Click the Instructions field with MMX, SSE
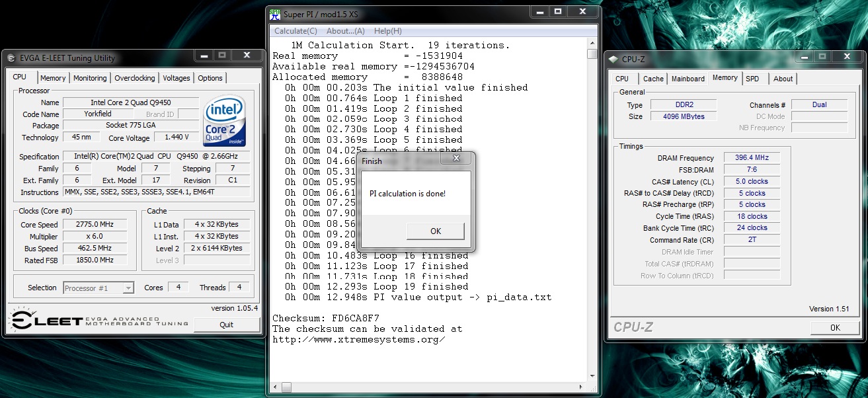The image size is (868, 398). click(156, 192)
